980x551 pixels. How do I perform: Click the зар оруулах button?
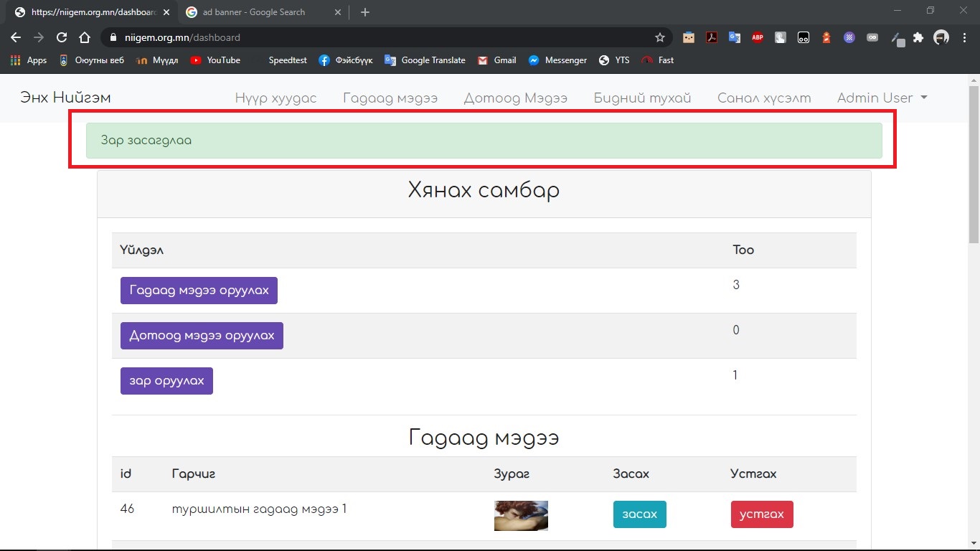[x=166, y=381]
